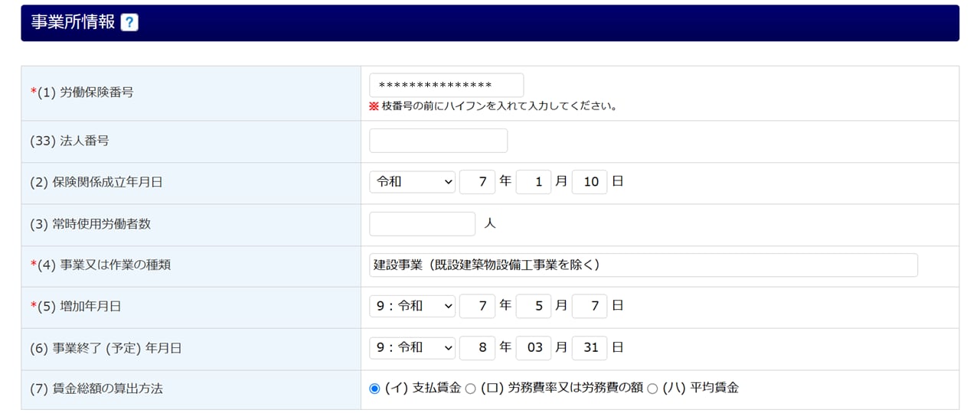Click the month field showing 5
The width and height of the screenshot is (980, 413).
point(534,306)
